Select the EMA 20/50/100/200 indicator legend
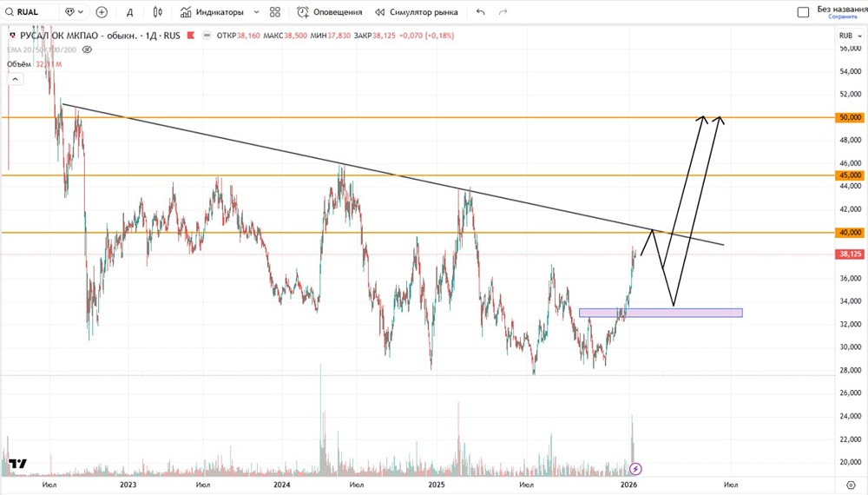 42,49
